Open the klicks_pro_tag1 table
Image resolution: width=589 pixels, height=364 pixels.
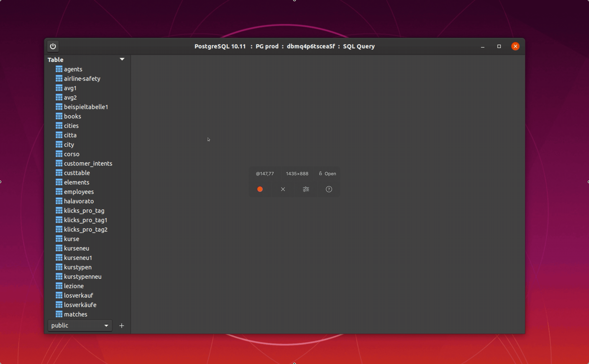[x=86, y=220]
